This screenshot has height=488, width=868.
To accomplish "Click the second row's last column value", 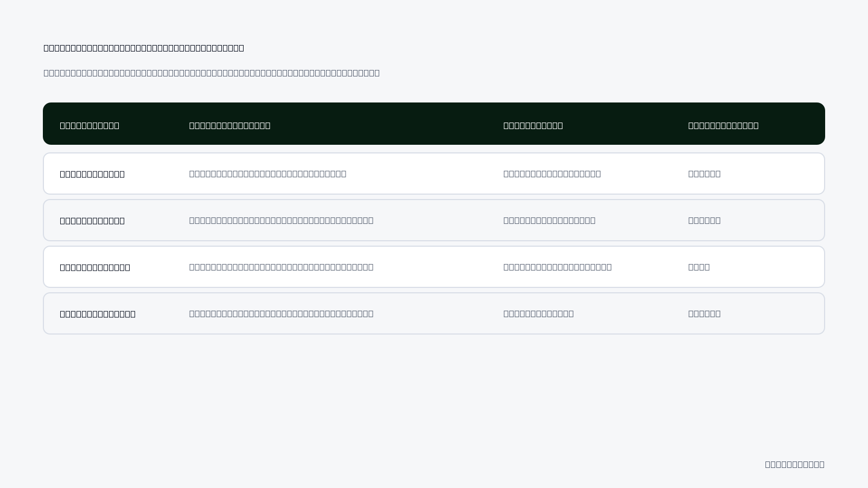I will pyautogui.click(x=704, y=220).
